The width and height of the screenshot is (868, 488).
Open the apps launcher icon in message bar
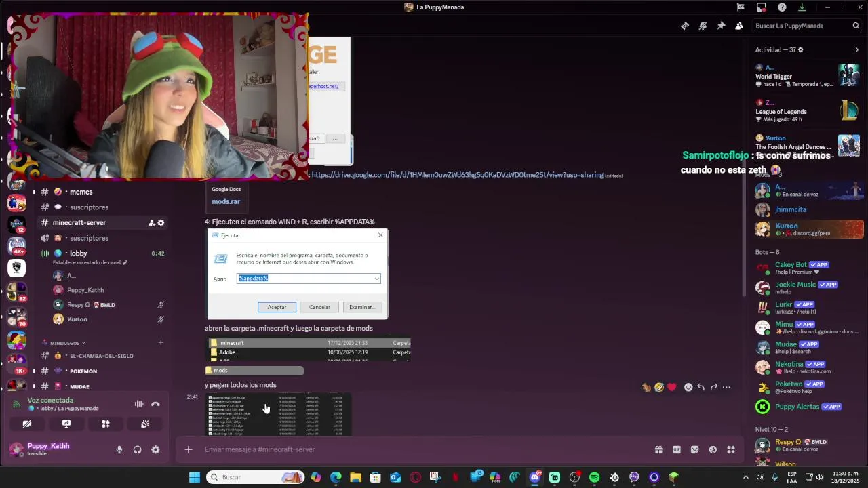pos(731,449)
